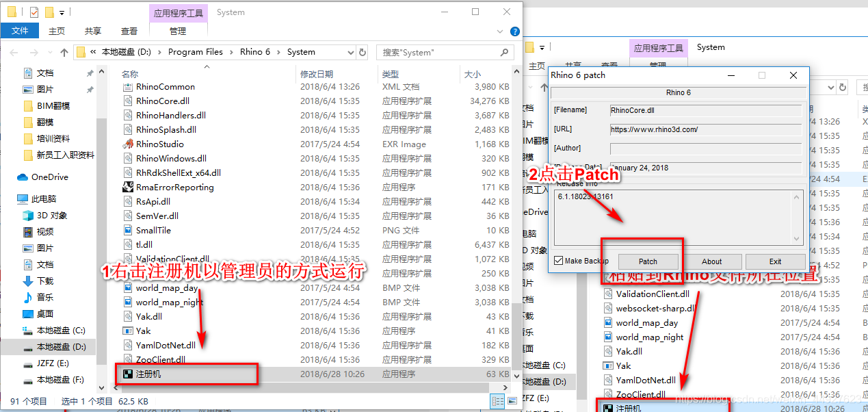
Task: Open 培训资料 folder in quick access
Action: (x=46, y=139)
